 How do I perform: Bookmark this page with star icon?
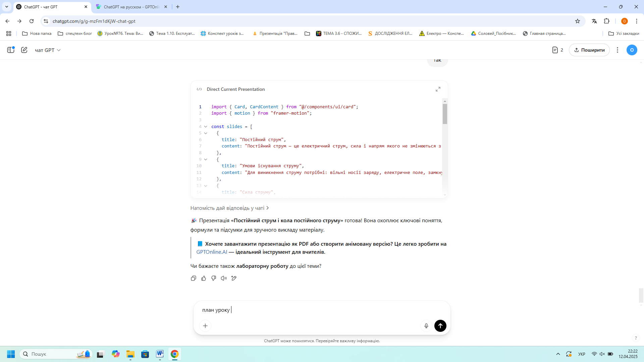click(x=578, y=21)
